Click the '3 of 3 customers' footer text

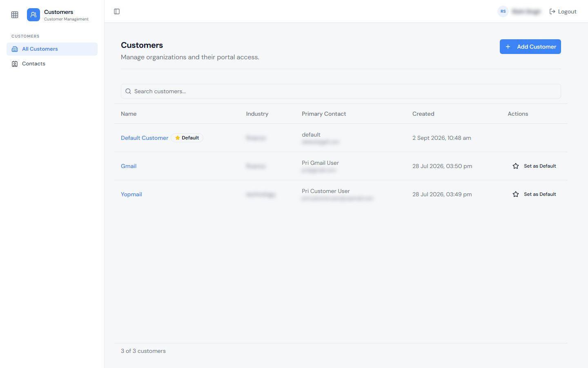(x=143, y=351)
